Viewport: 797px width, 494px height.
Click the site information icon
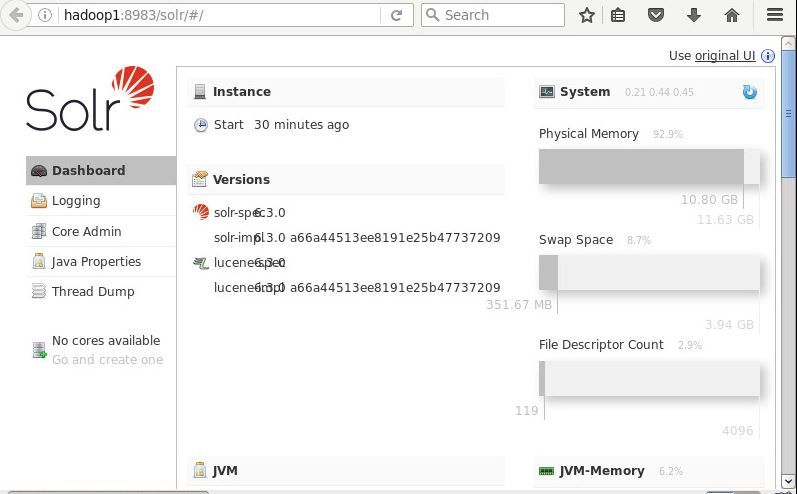pos(46,15)
